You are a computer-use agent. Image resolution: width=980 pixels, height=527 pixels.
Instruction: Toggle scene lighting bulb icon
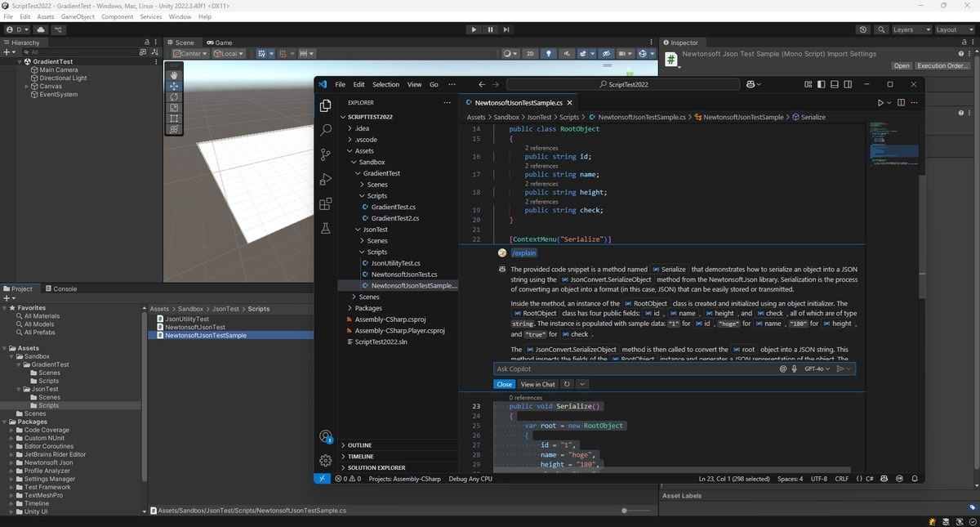[549, 54]
